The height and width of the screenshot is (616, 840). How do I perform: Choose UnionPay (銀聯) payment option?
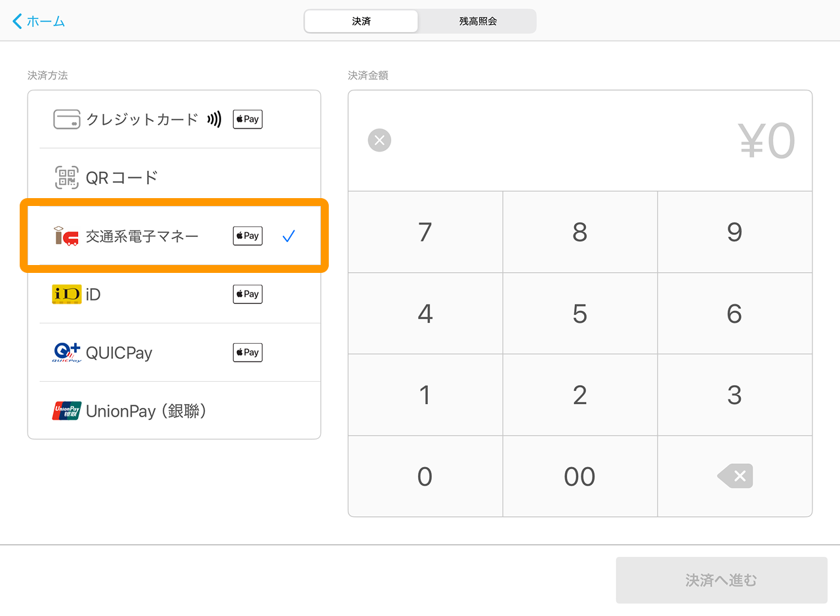(146, 411)
